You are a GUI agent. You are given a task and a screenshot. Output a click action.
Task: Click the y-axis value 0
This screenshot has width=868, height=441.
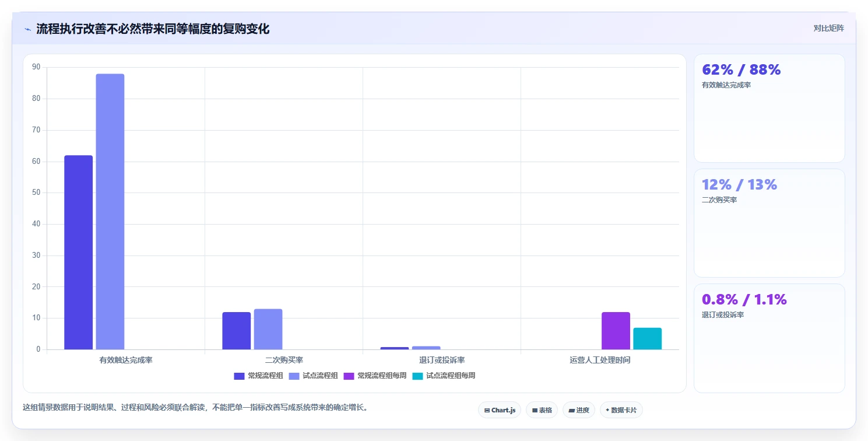38,349
